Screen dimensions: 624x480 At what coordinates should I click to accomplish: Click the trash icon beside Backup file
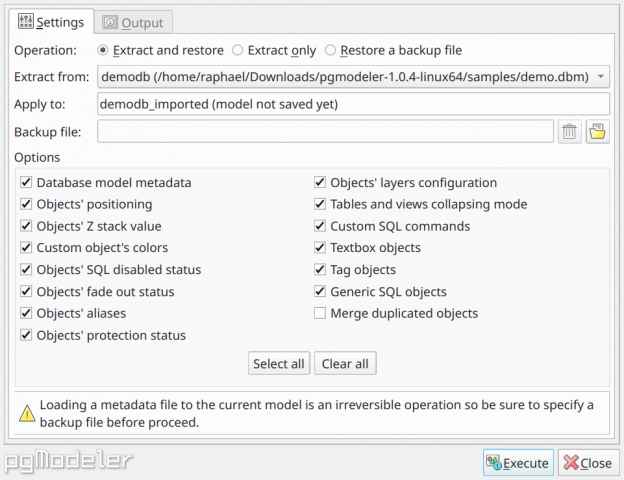click(x=569, y=132)
